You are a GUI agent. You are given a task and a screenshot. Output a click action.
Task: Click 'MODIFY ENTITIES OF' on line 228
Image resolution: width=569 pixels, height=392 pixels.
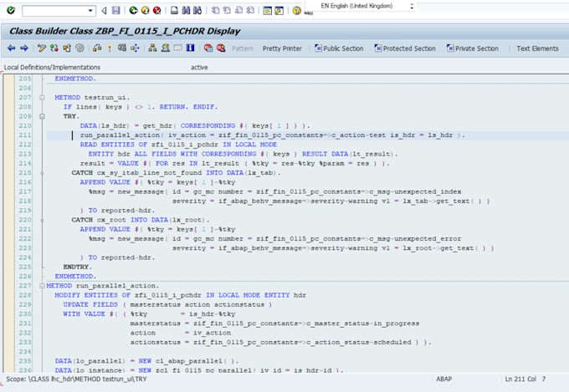[x=93, y=295]
